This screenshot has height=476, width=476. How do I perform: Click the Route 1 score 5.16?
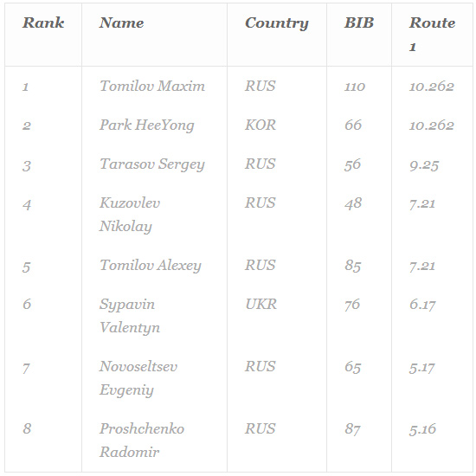pyautogui.click(x=422, y=429)
